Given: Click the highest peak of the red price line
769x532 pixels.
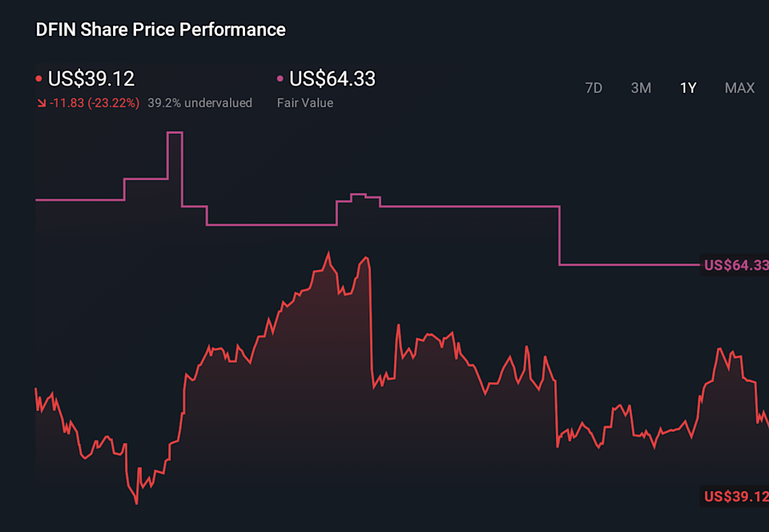Looking at the screenshot, I should (x=328, y=253).
